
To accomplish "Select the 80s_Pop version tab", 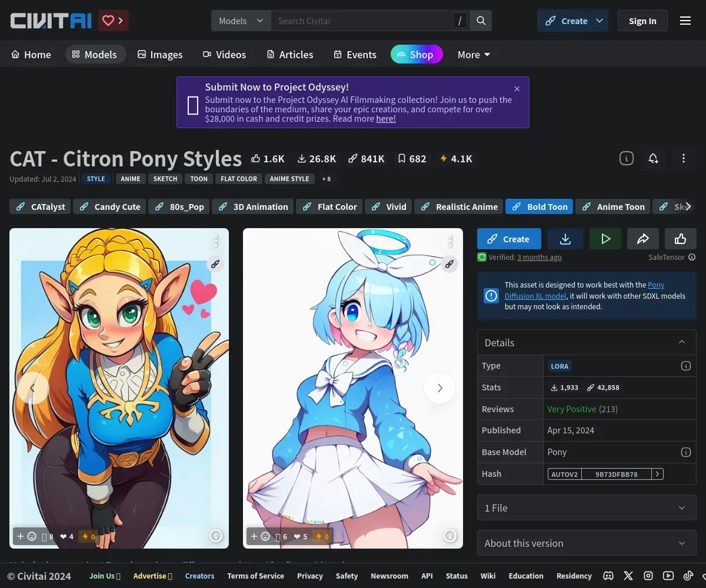I will pos(179,206).
